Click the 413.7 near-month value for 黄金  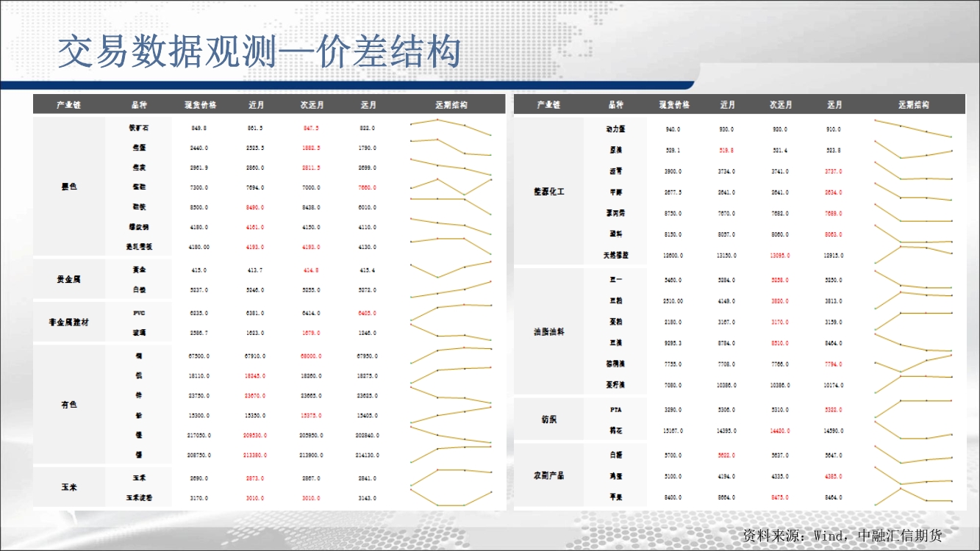256,270
